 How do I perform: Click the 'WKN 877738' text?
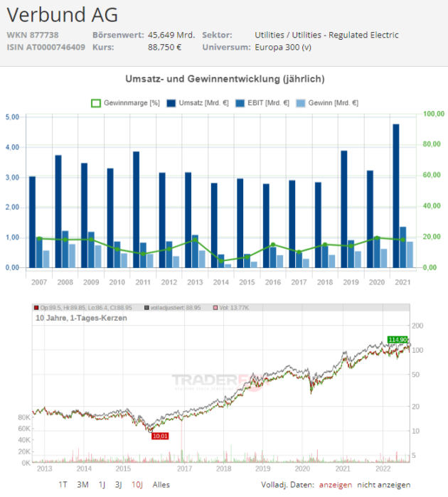[33, 35]
